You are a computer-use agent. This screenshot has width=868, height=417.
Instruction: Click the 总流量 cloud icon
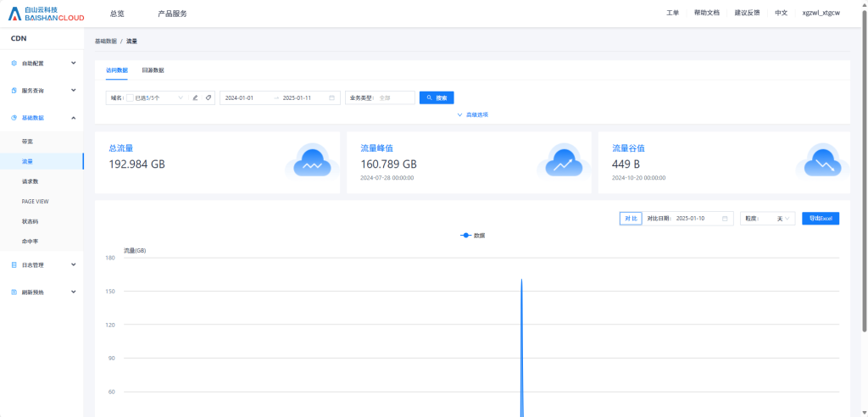pyautogui.click(x=311, y=162)
